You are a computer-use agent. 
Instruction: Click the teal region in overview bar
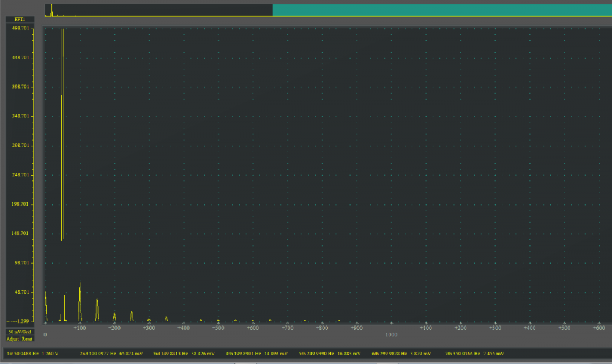(x=441, y=10)
